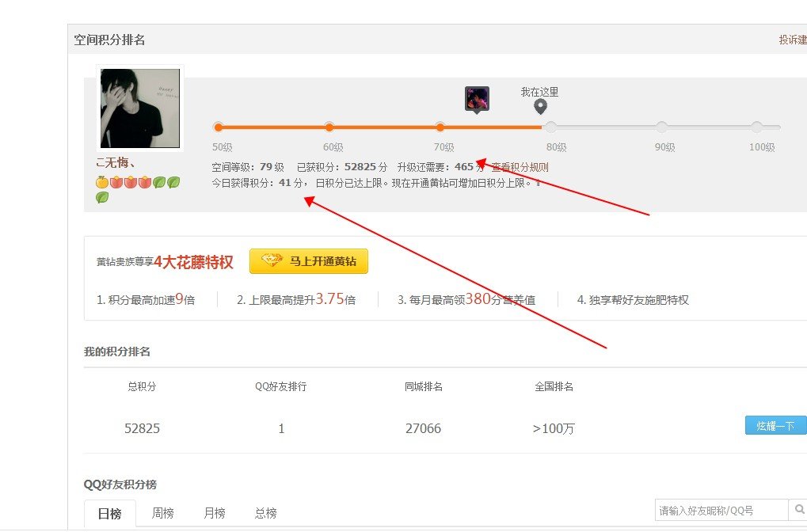807x532 pixels.
Task: Click the diamond icon on the yellow 黄钻 button
Action: click(272, 260)
